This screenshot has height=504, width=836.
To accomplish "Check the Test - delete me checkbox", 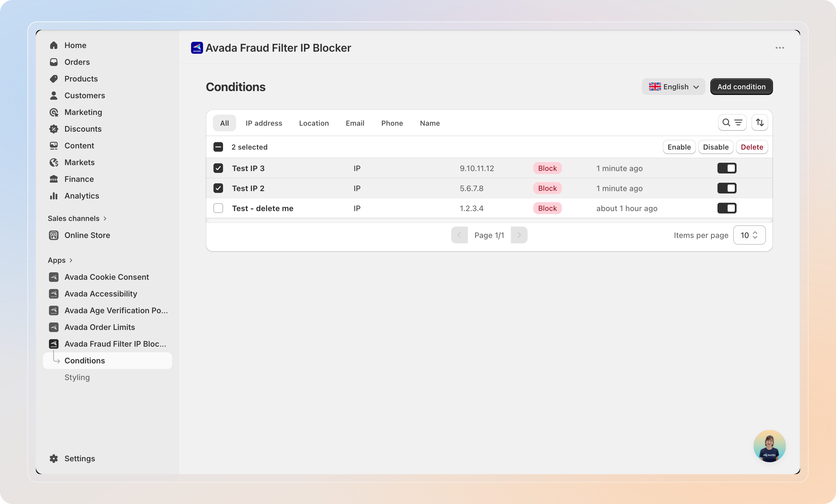I will click(x=218, y=208).
